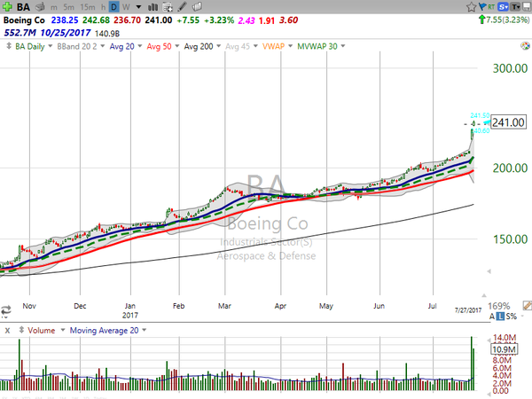532x399 pixels.
Task: Open the BA Daily dropdown
Action: [51, 46]
